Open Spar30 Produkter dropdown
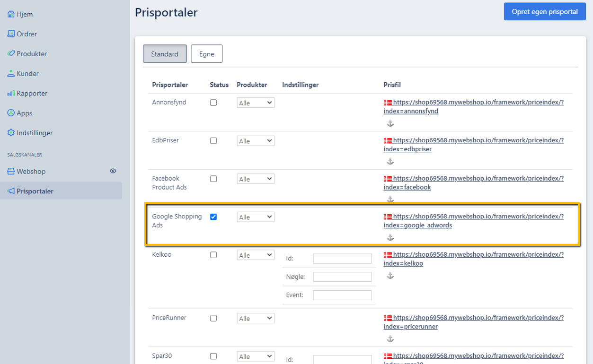 coord(256,356)
